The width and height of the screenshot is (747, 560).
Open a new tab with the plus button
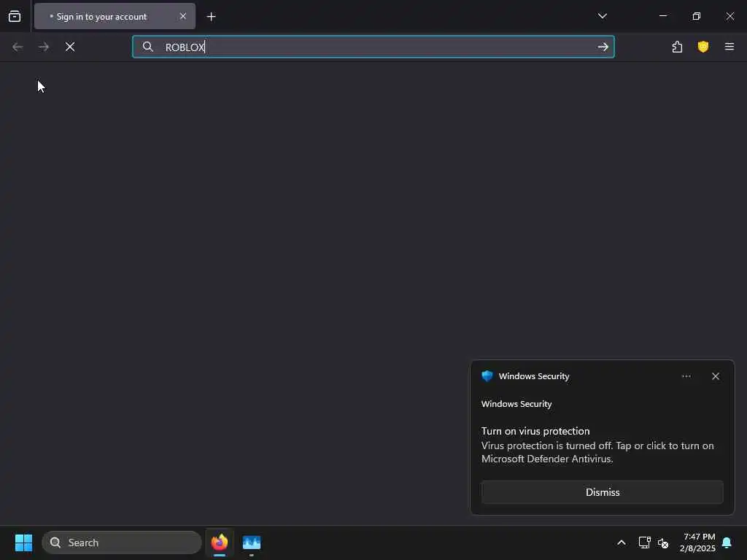pos(212,17)
